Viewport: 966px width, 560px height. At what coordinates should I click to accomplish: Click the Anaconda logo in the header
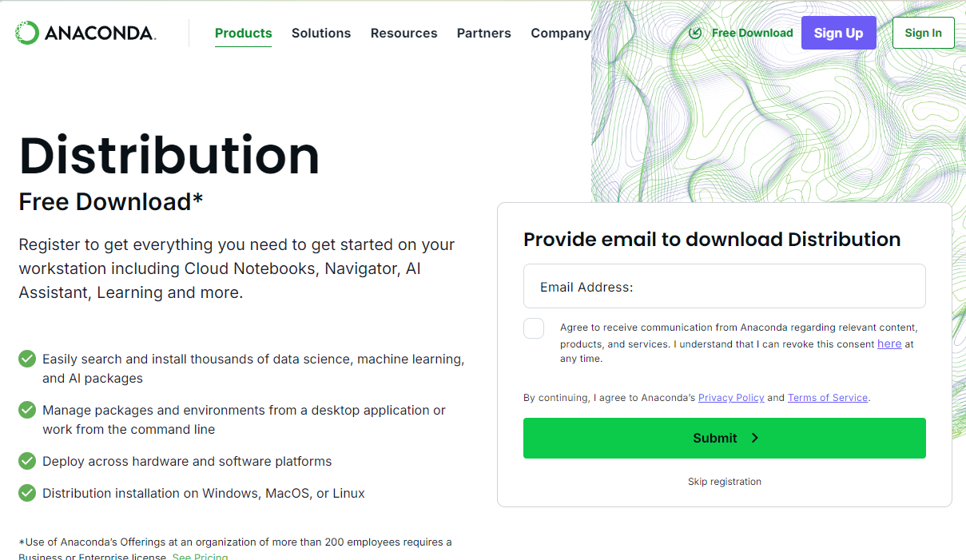pos(85,33)
